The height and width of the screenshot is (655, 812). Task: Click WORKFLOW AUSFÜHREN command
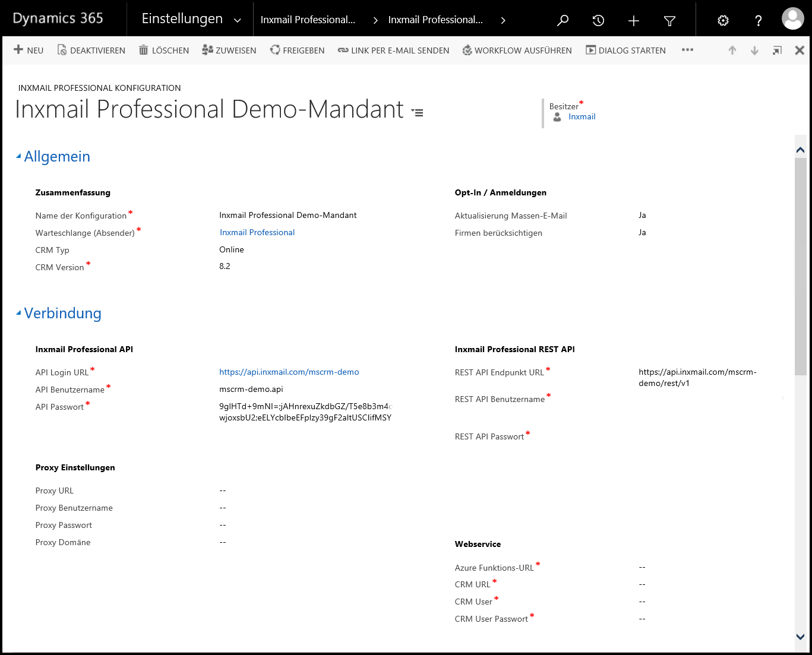pyautogui.click(x=517, y=50)
